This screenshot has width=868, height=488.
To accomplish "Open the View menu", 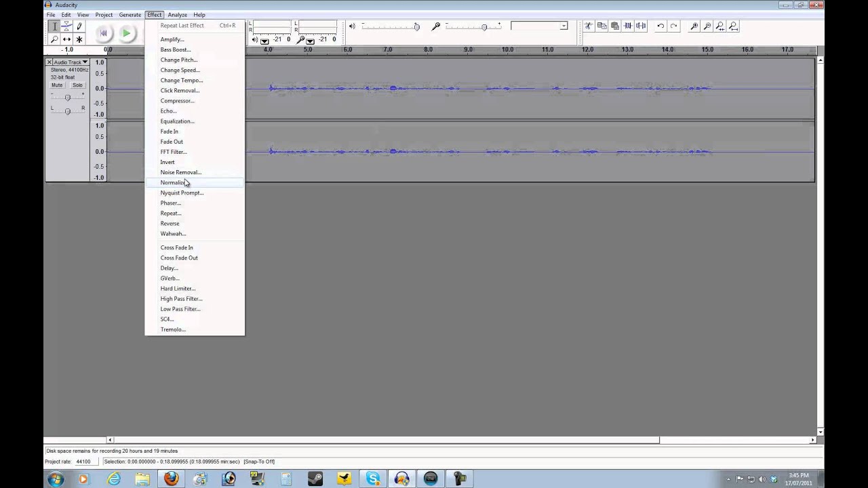I will [x=83, y=15].
